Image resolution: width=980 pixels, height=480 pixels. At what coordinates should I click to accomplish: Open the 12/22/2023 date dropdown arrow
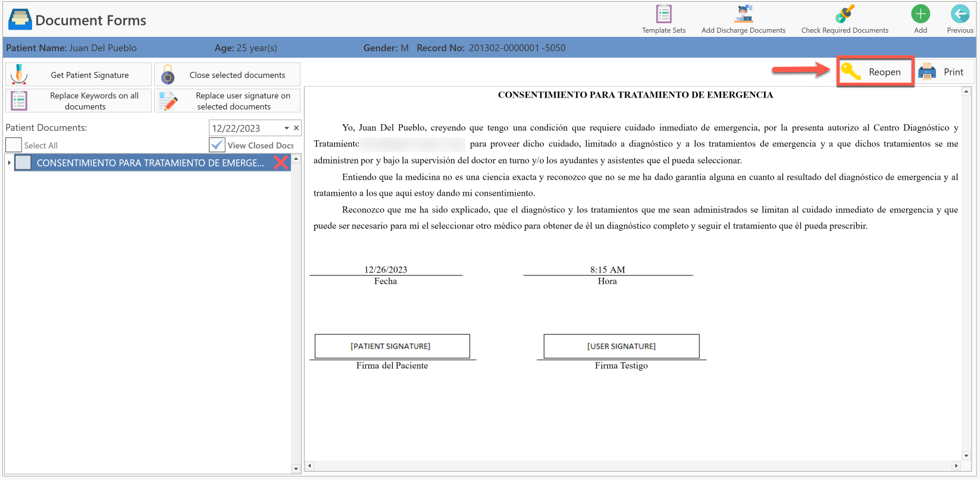(x=287, y=128)
